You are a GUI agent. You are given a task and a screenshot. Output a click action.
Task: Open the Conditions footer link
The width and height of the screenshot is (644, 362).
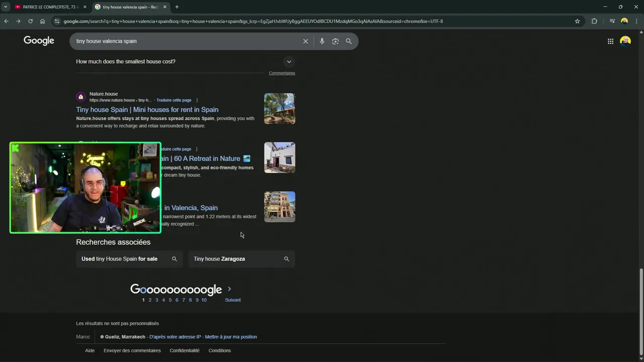(220, 350)
